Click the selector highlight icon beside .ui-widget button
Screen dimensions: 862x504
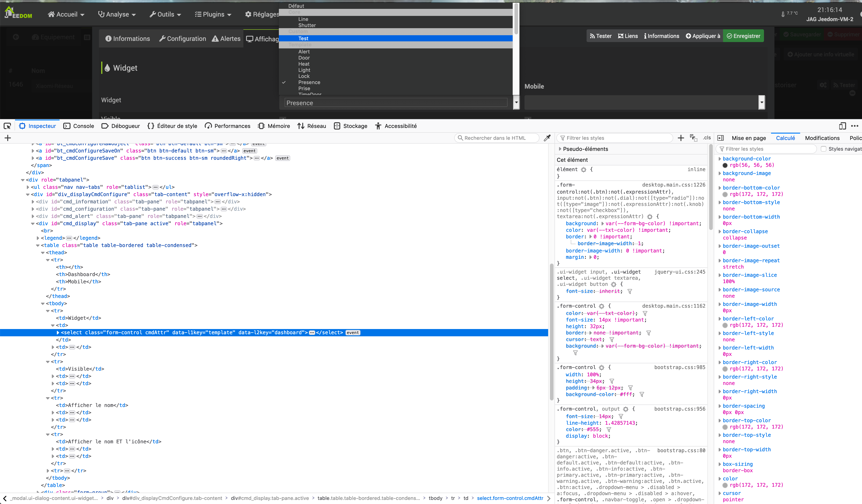[x=614, y=284]
